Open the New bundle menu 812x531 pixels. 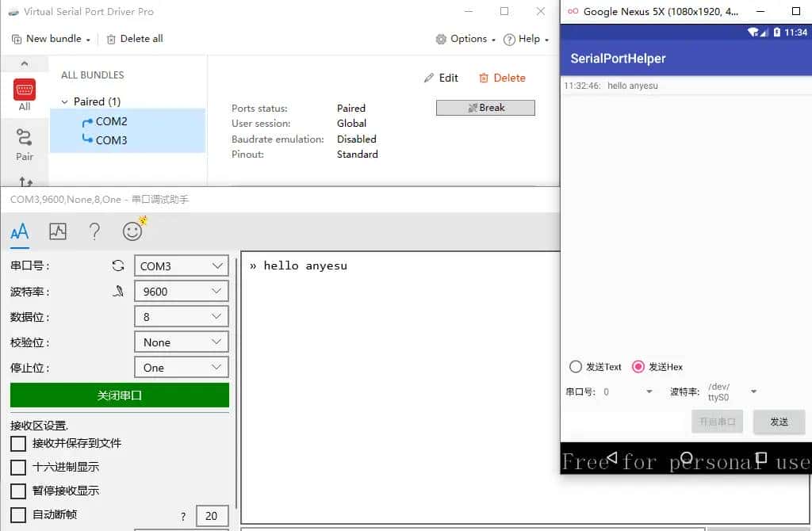pos(52,39)
